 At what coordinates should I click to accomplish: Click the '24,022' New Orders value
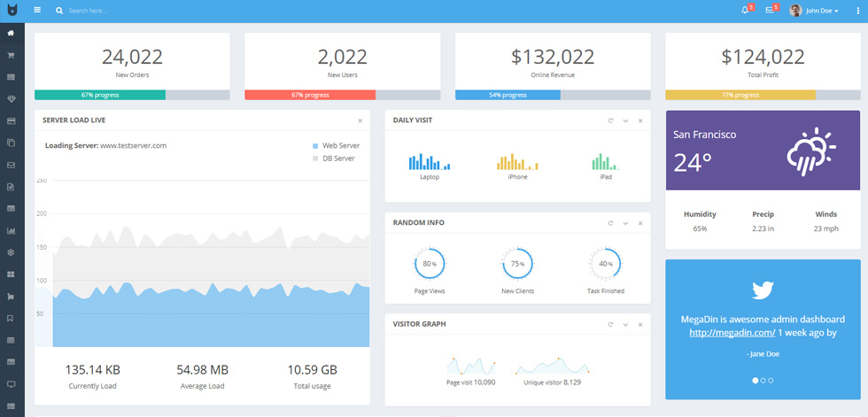pyautogui.click(x=132, y=57)
